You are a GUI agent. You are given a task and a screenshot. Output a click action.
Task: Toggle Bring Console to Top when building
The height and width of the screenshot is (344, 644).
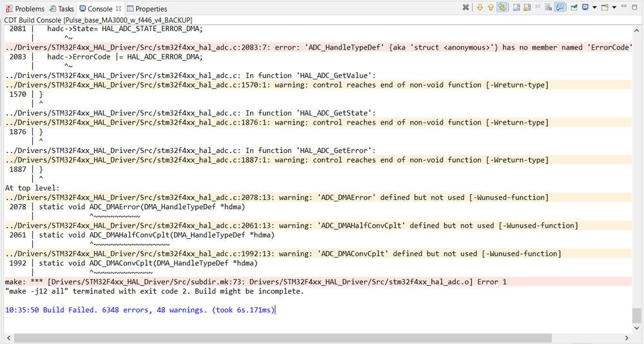560,7
